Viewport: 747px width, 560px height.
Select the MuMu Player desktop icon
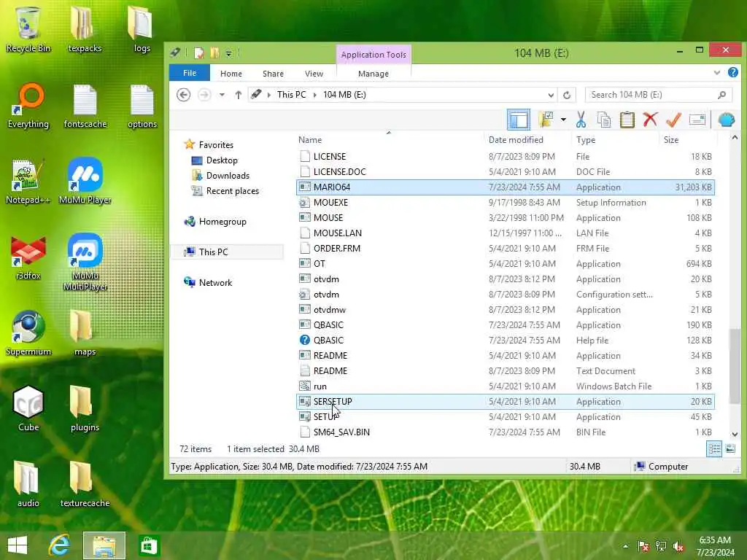[x=85, y=182]
